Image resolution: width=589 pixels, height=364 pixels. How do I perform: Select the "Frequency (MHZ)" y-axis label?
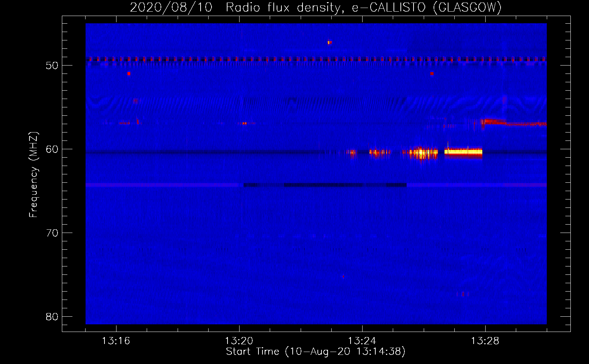pos(33,175)
